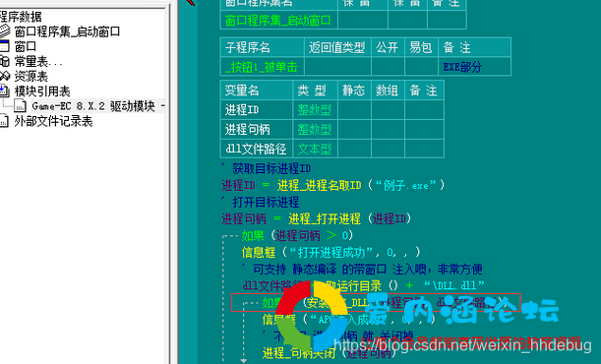Click the 数组 header cell

click(388, 91)
